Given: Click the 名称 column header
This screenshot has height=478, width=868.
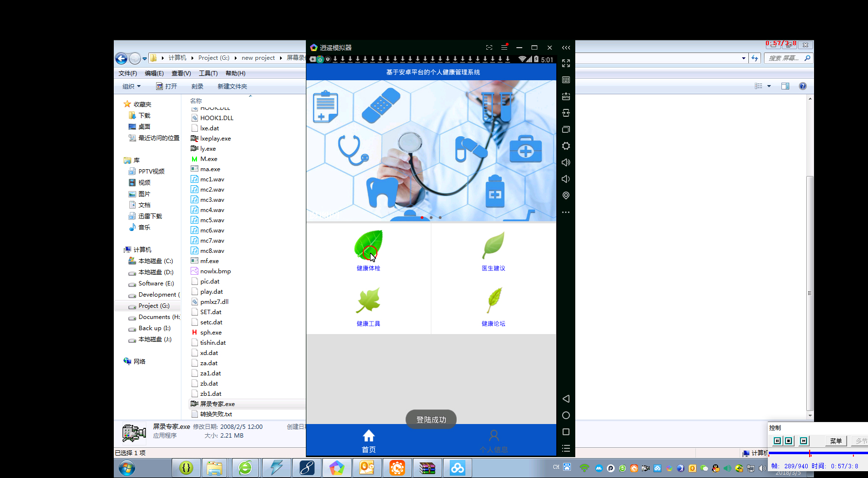Looking at the screenshot, I should click(x=196, y=101).
